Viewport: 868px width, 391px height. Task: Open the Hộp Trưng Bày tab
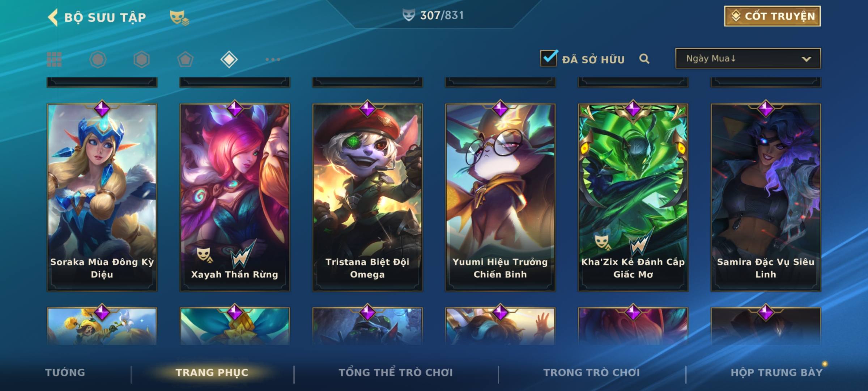[776, 373]
